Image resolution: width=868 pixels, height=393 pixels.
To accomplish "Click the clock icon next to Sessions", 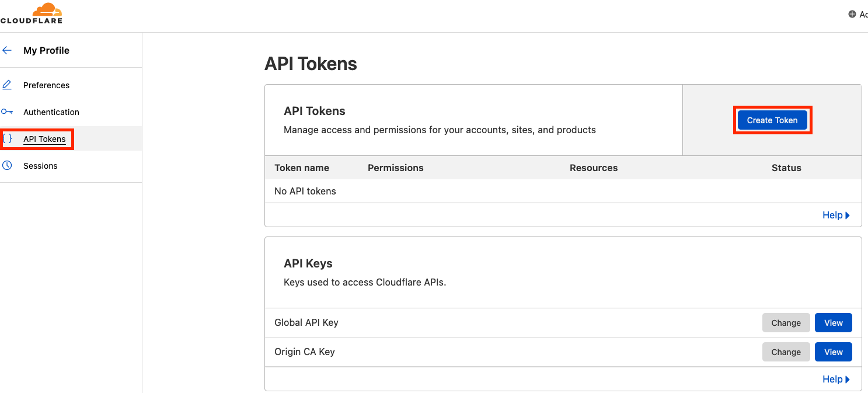I will pyautogui.click(x=7, y=165).
